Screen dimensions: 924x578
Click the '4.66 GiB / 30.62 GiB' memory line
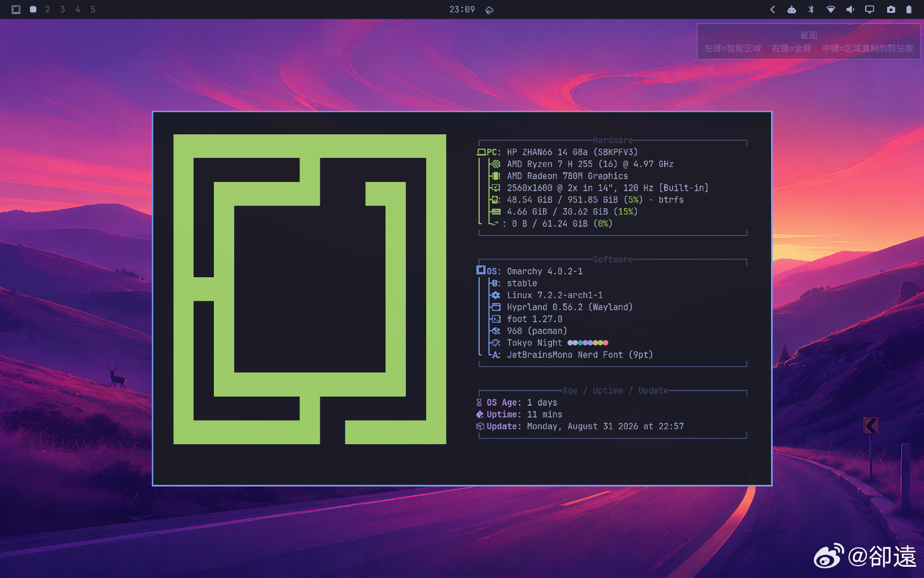coord(565,212)
